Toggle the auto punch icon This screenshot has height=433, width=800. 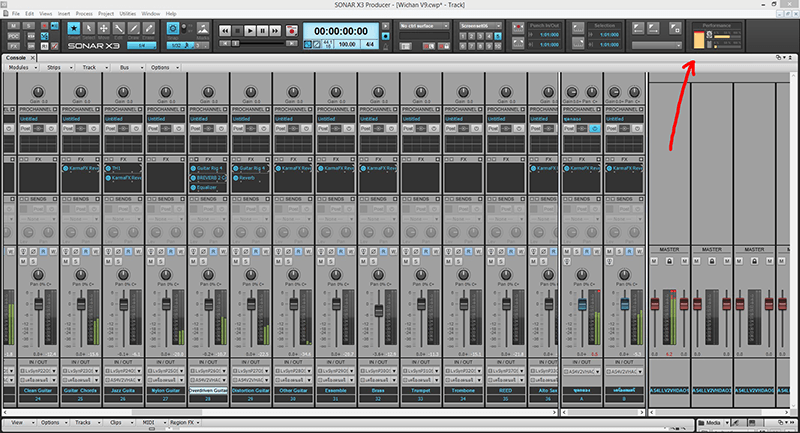click(x=518, y=28)
